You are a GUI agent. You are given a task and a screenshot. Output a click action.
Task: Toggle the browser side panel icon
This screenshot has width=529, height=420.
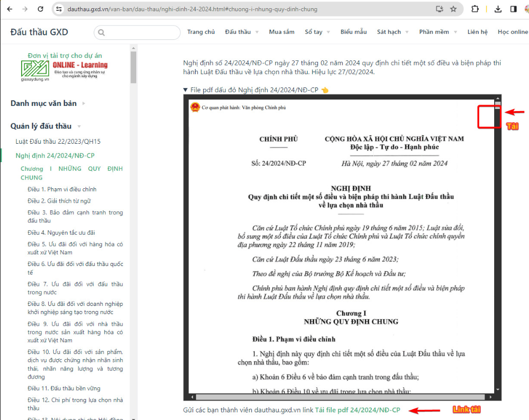point(514,9)
